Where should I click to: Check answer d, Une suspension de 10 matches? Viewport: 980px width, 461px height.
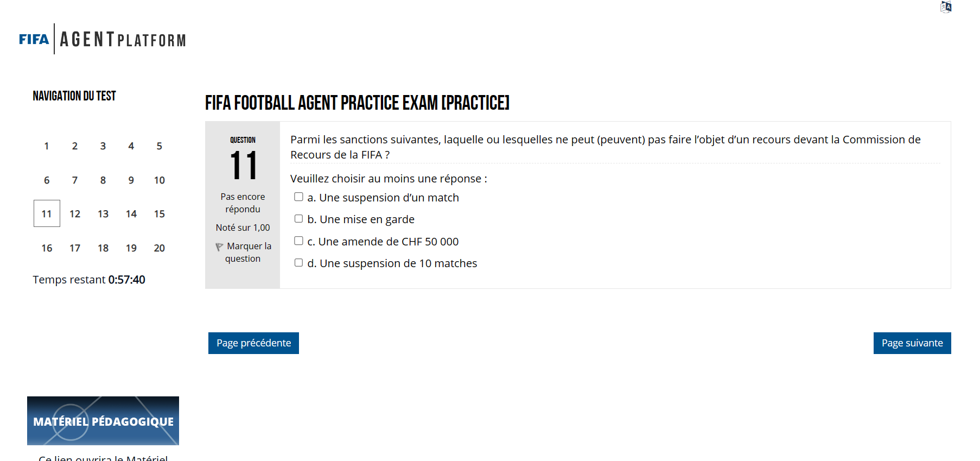click(x=298, y=262)
